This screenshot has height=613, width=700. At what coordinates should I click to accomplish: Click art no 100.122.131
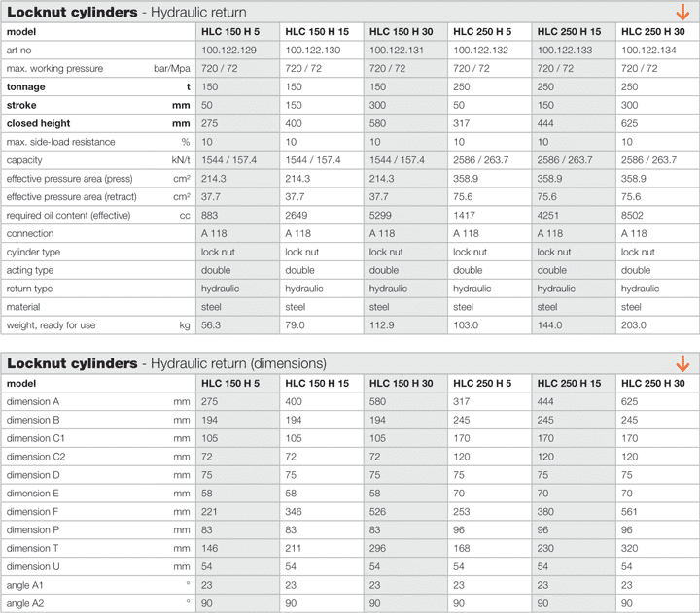click(x=401, y=50)
